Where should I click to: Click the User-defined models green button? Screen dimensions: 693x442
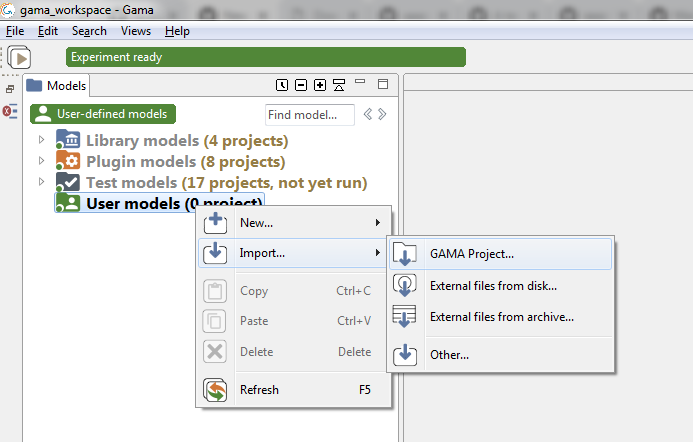point(103,114)
